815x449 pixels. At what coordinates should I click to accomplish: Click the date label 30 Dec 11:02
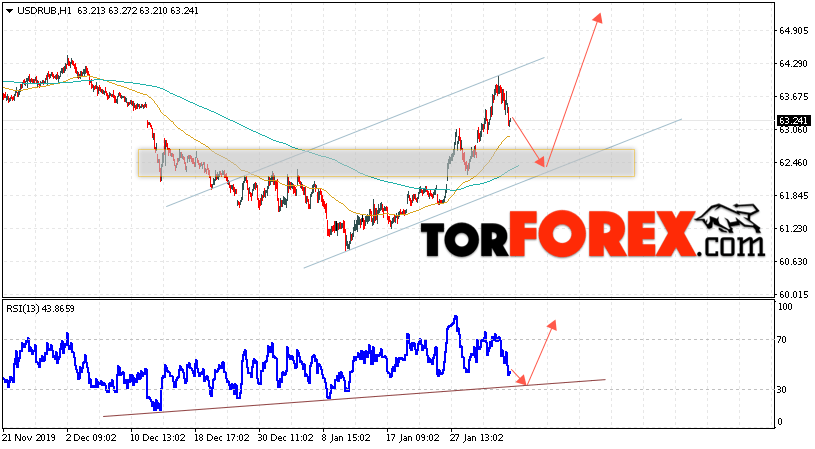coord(286,438)
